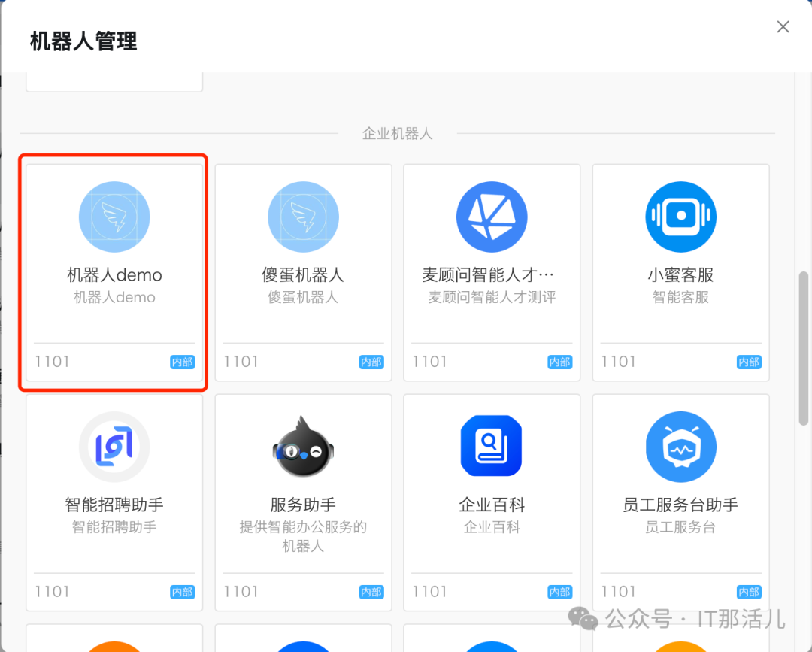Image resolution: width=812 pixels, height=652 pixels.
Task: Click the 1101 number on 麦顾问智能人才 card
Action: coord(430,362)
